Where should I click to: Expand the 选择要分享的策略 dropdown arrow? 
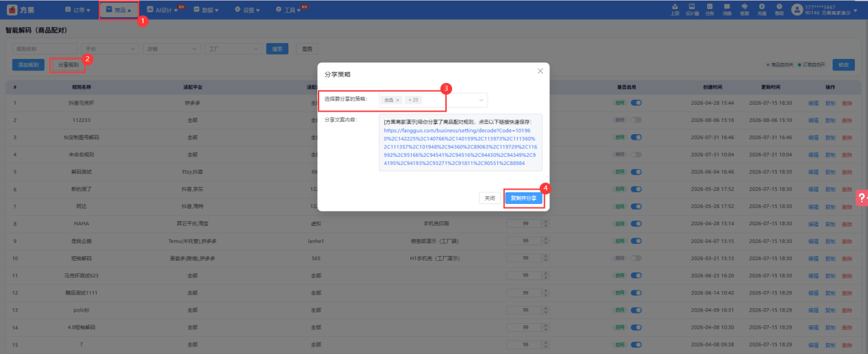[x=482, y=100]
